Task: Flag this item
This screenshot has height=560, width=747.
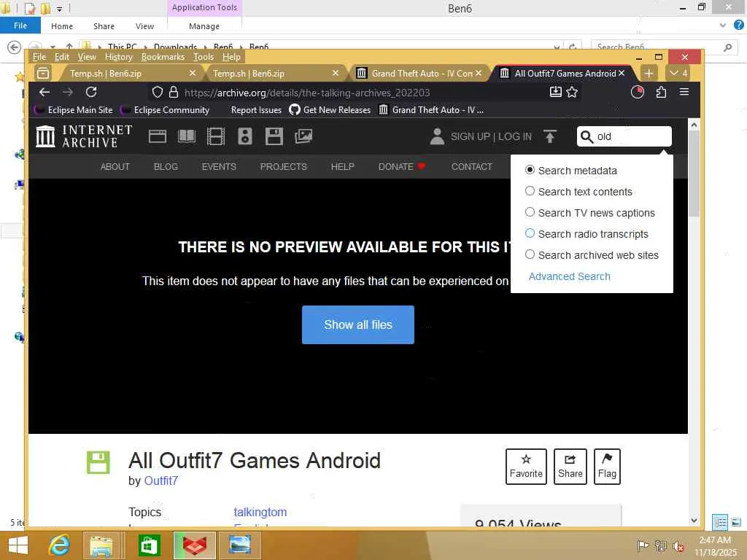Action: [x=607, y=466]
